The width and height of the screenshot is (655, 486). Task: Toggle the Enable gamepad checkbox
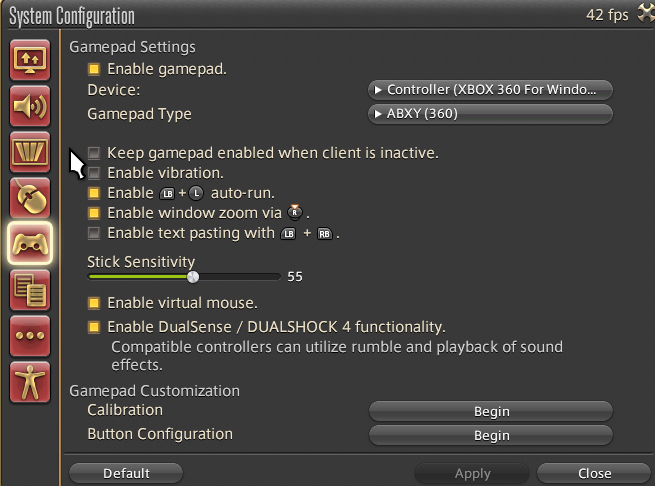[x=94, y=69]
